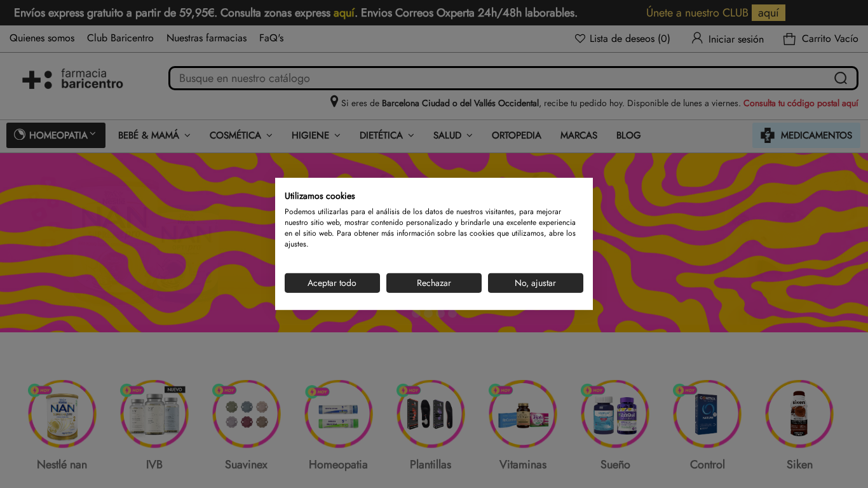Image resolution: width=868 pixels, height=488 pixels.
Task: Click the Homeopatia leaf icon
Action: tap(20, 135)
